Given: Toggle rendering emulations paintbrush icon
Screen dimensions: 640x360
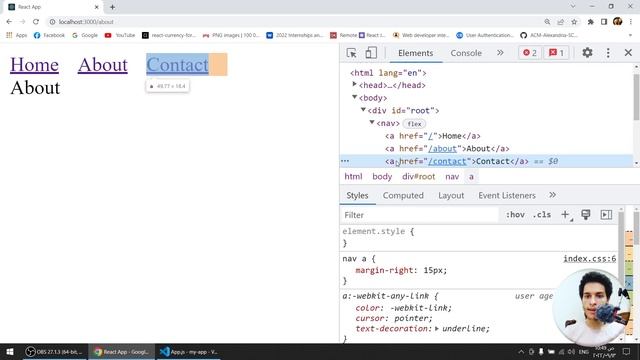Looking at the screenshot, I should [586, 215].
